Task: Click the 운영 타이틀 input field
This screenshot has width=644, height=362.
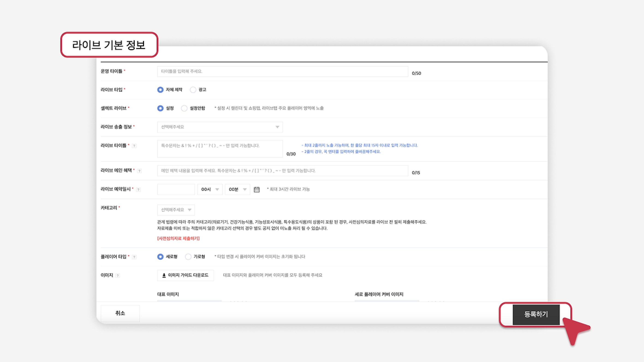Action: point(282,71)
